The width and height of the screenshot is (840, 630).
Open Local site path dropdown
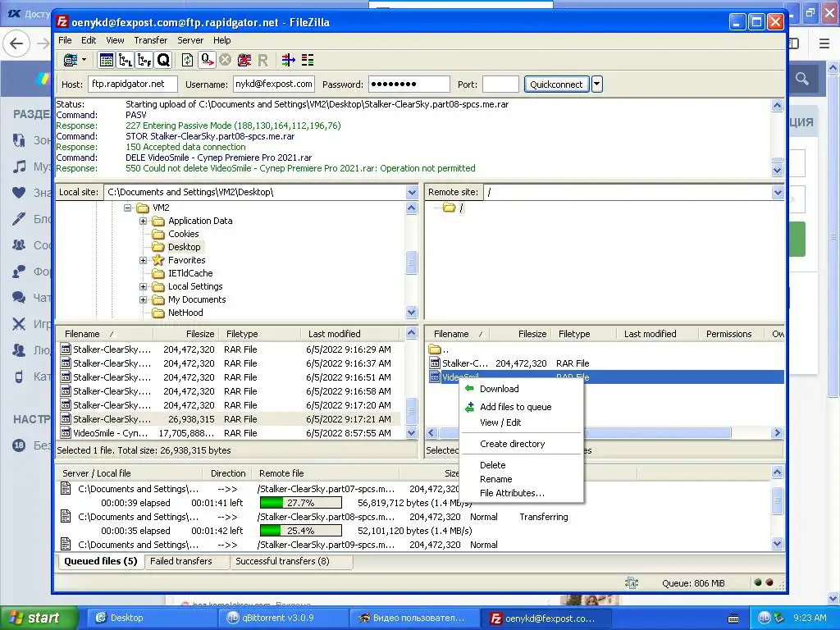(412, 192)
